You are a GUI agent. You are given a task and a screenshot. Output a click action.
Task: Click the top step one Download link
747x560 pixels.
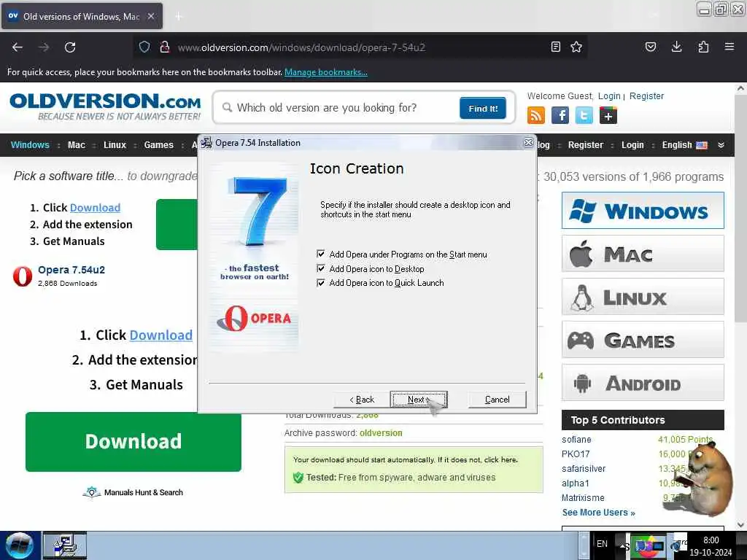tap(95, 208)
